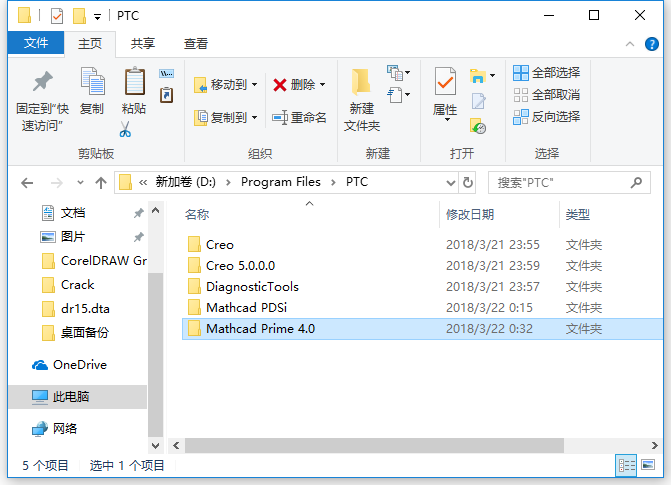Image resolution: width=671 pixels, height=485 pixels.
Task: Open Delete (删除) dropdown arrow
Action: tap(322, 85)
